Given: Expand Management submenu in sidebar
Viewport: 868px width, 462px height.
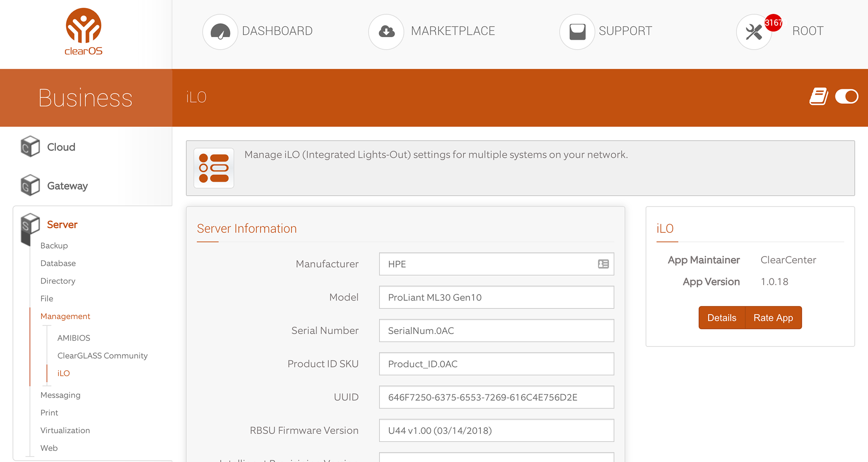Looking at the screenshot, I should pyautogui.click(x=65, y=316).
